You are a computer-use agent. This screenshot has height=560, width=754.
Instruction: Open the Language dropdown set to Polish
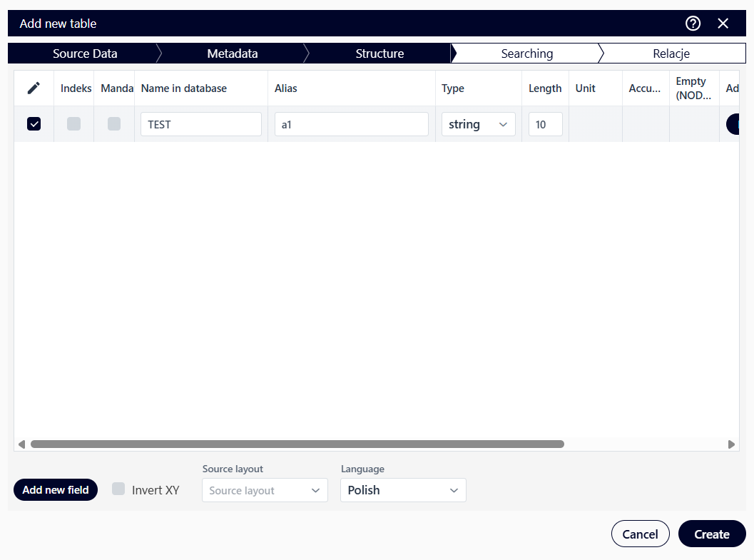(x=403, y=491)
